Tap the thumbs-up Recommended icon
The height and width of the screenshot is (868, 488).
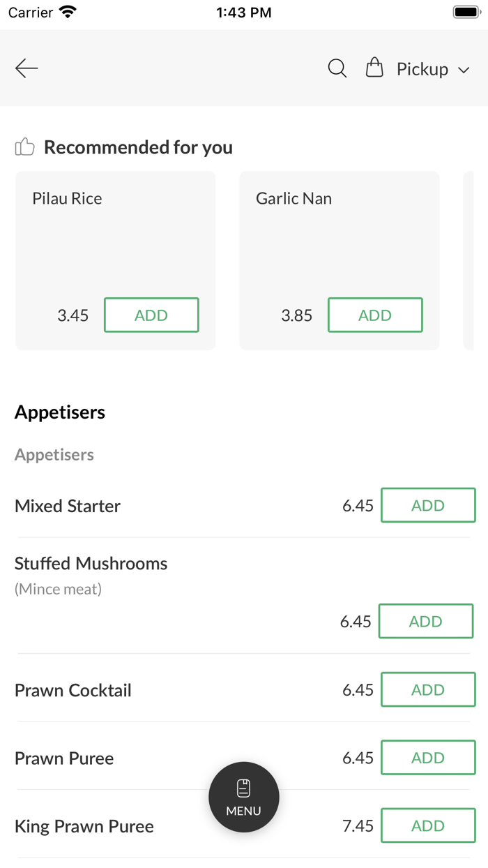tap(25, 147)
